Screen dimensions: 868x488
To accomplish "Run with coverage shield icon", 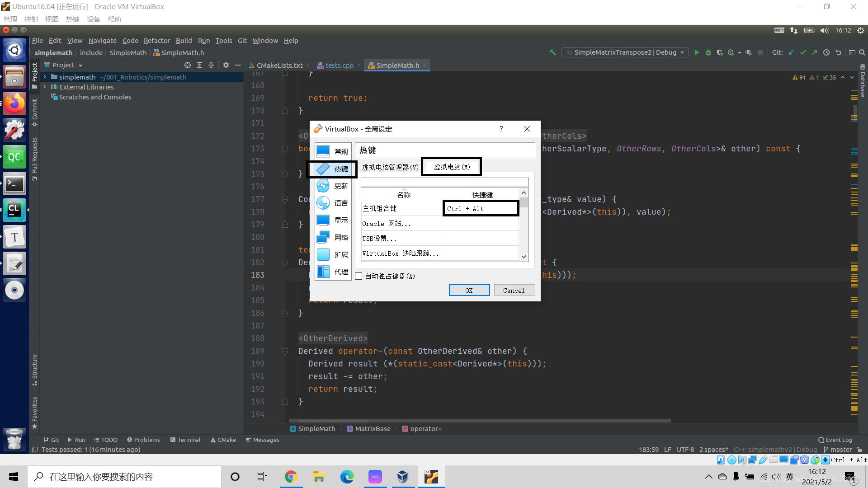I will pyautogui.click(x=720, y=52).
